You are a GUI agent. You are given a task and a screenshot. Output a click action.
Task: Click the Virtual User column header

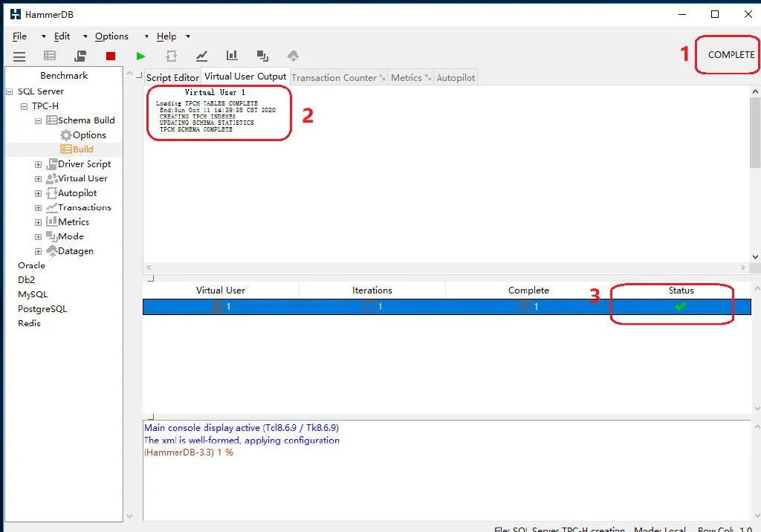221,291
